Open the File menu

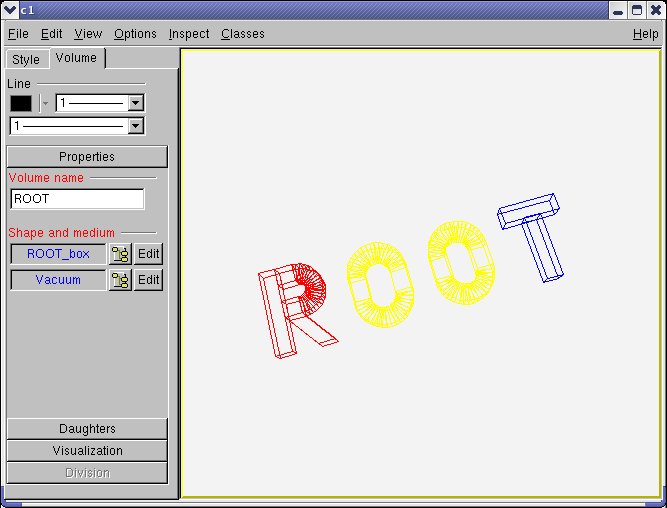[18, 34]
